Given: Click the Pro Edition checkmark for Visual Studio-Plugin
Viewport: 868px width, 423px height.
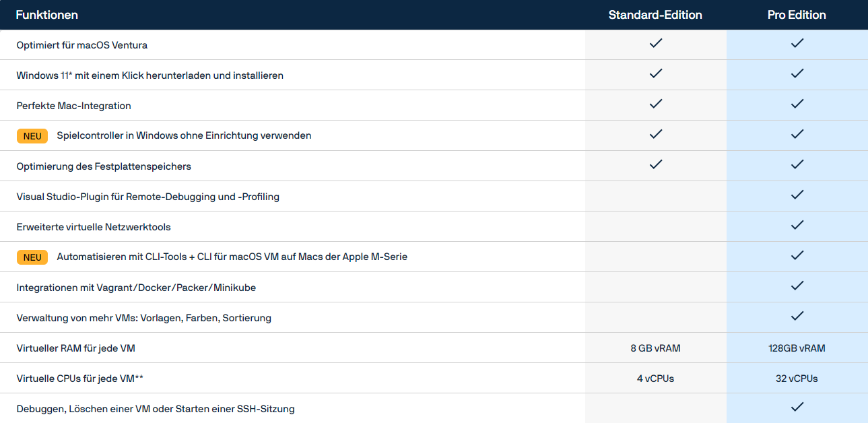Looking at the screenshot, I should click(x=797, y=195).
